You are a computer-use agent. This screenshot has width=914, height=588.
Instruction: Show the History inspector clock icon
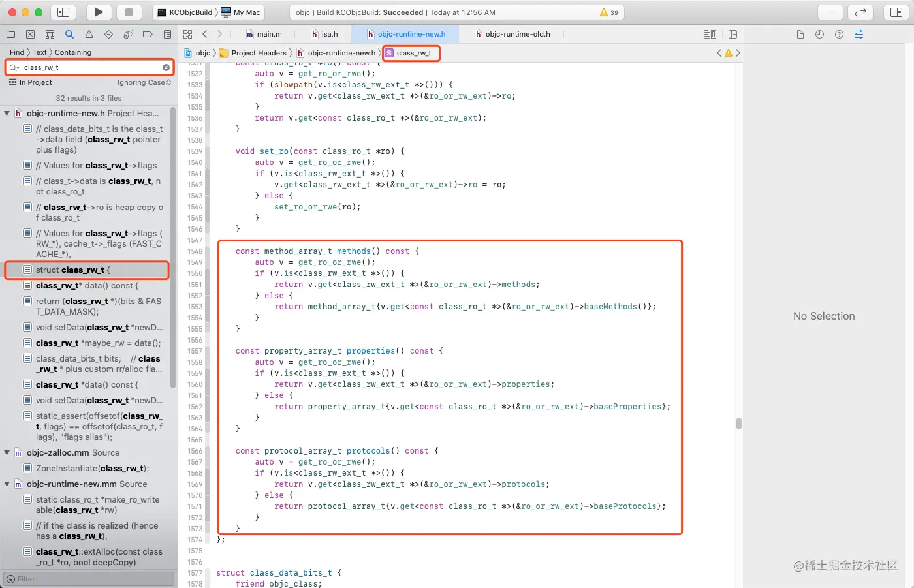coord(819,34)
